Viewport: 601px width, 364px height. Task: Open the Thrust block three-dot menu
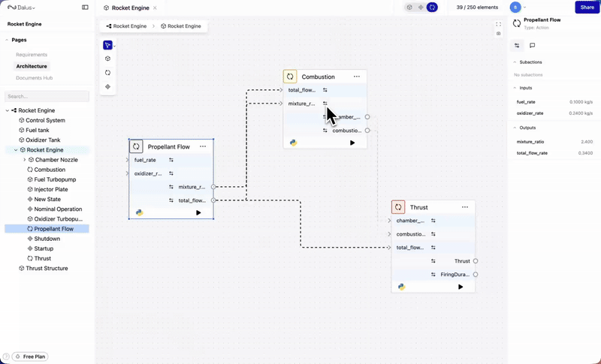tap(465, 207)
